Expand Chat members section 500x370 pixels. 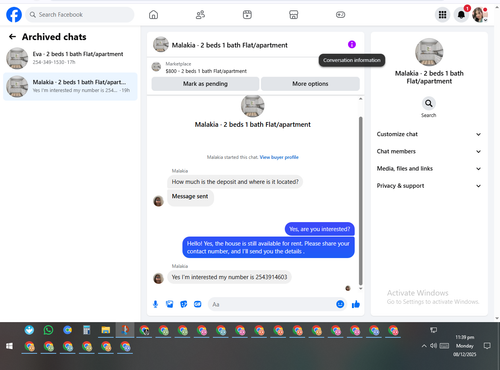pos(429,151)
